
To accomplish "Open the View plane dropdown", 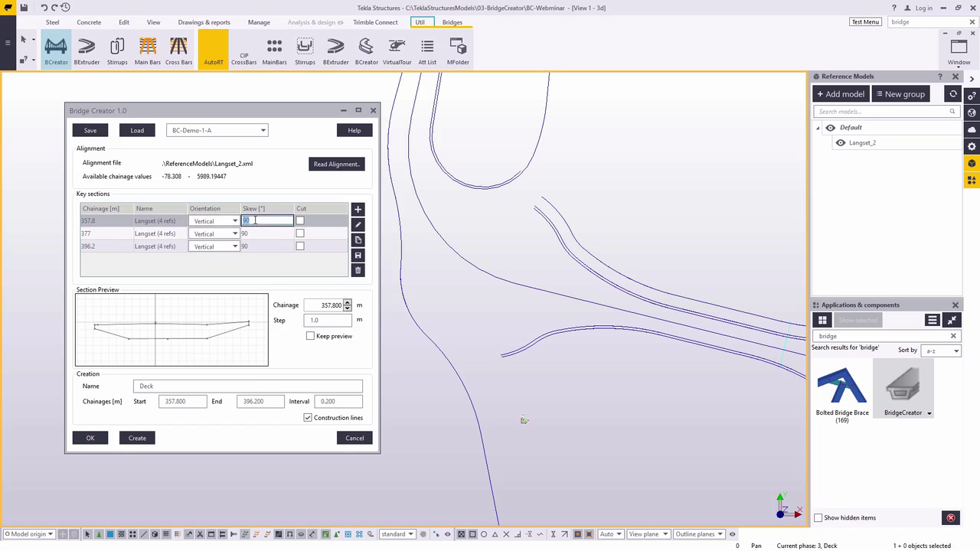I will (x=648, y=534).
